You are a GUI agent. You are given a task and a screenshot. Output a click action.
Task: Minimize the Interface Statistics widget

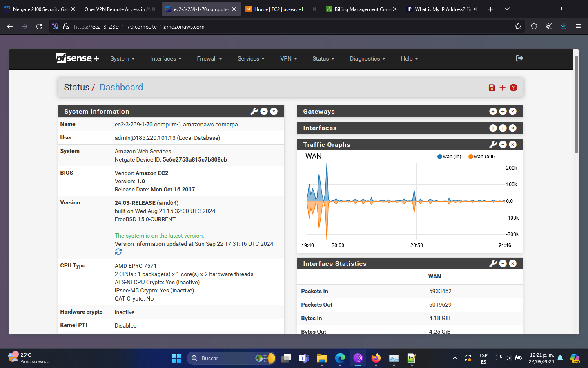503,263
